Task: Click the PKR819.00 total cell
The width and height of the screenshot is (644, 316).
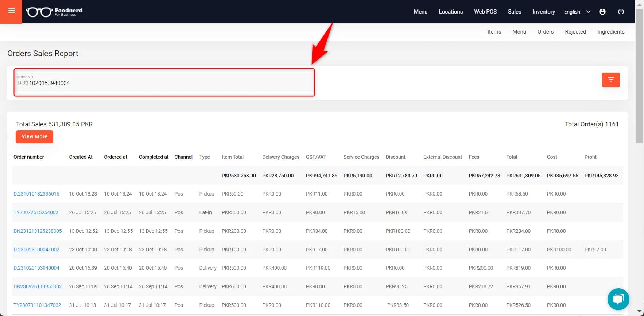Action: pyautogui.click(x=518, y=268)
